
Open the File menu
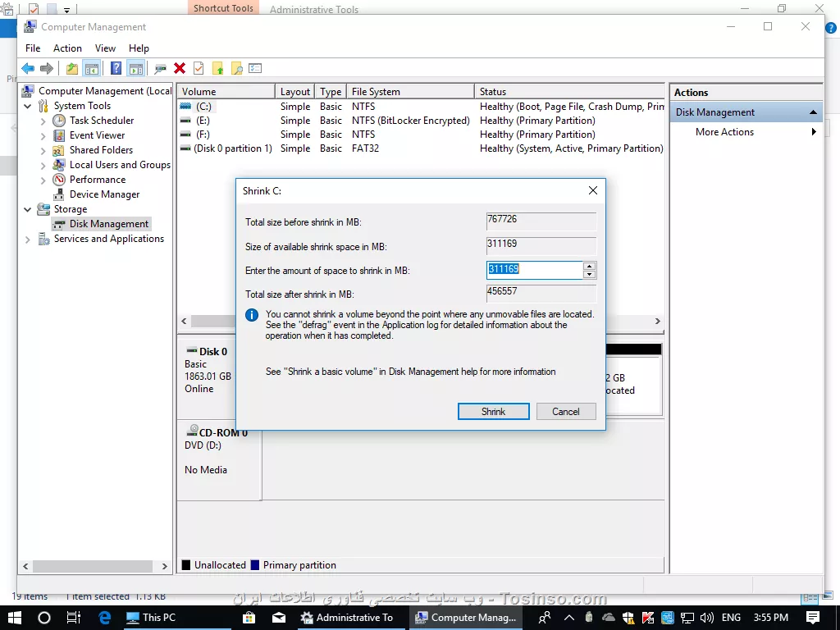click(33, 48)
